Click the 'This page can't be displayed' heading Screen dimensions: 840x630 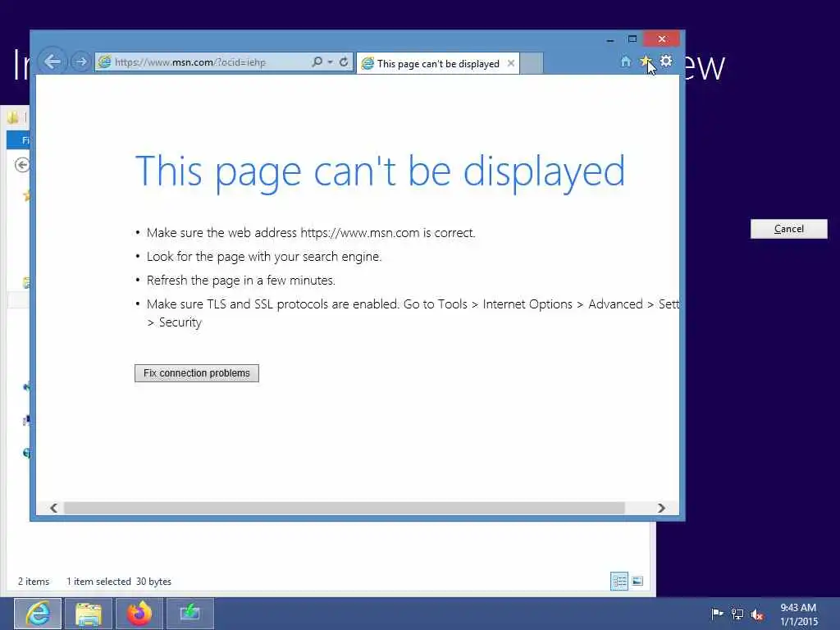(380, 171)
